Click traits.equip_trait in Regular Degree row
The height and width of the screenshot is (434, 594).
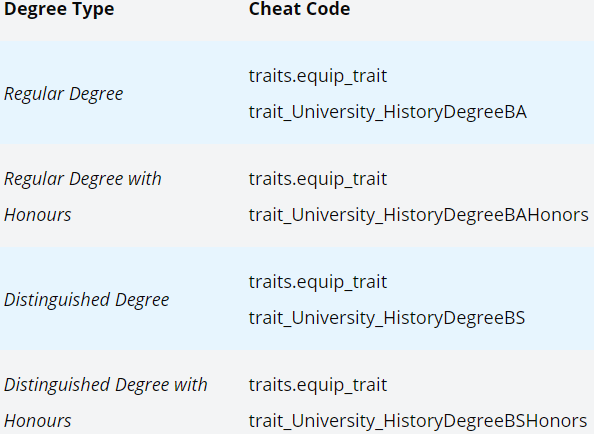pos(318,76)
